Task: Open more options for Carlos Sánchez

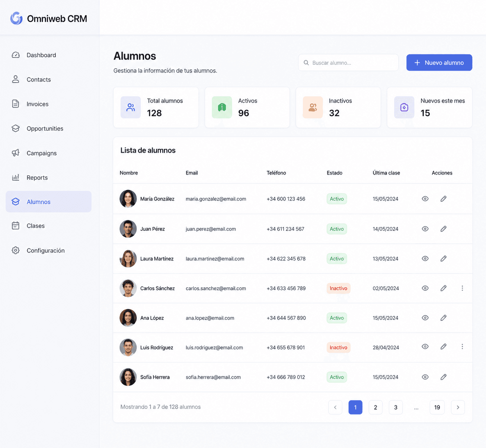Action: click(x=462, y=288)
